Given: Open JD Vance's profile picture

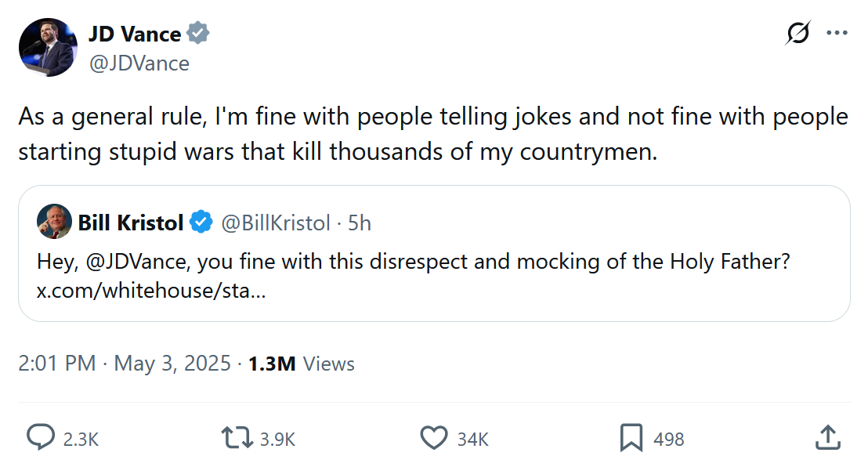Looking at the screenshot, I should point(48,47).
